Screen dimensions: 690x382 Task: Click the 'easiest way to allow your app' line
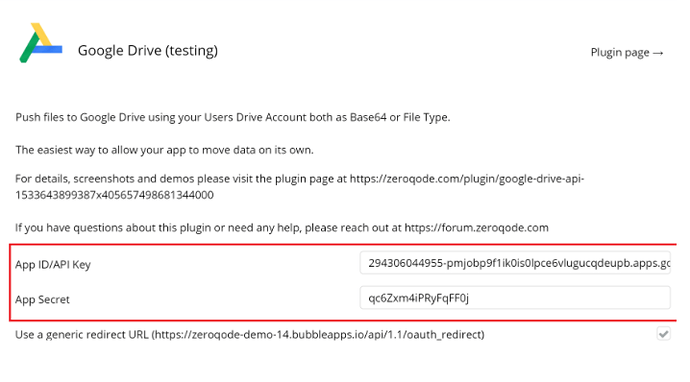tap(164, 150)
